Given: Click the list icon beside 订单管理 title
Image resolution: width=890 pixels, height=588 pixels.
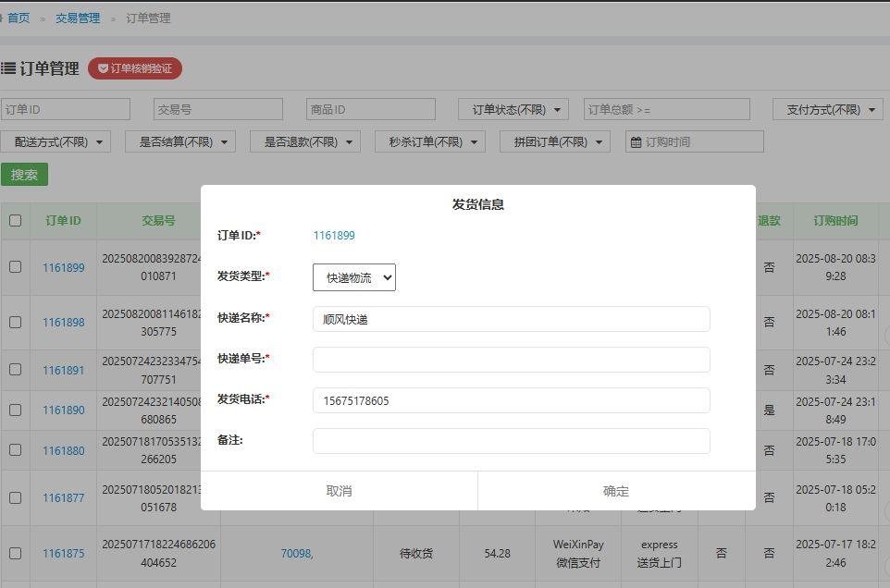Looking at the screenshot, I should point(8,68).
